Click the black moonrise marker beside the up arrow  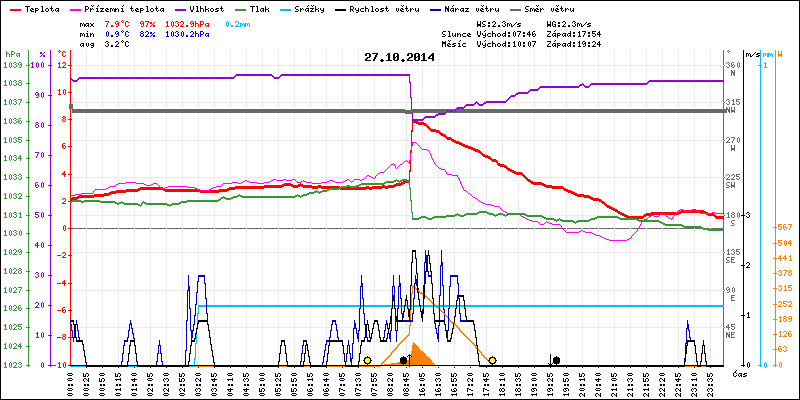click(x=404, y=361)
